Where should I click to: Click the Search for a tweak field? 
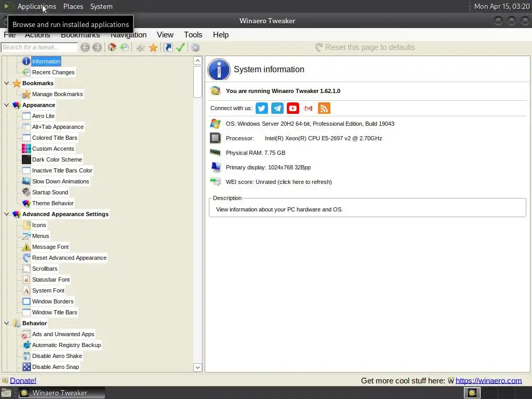click(x=39, y=47)
